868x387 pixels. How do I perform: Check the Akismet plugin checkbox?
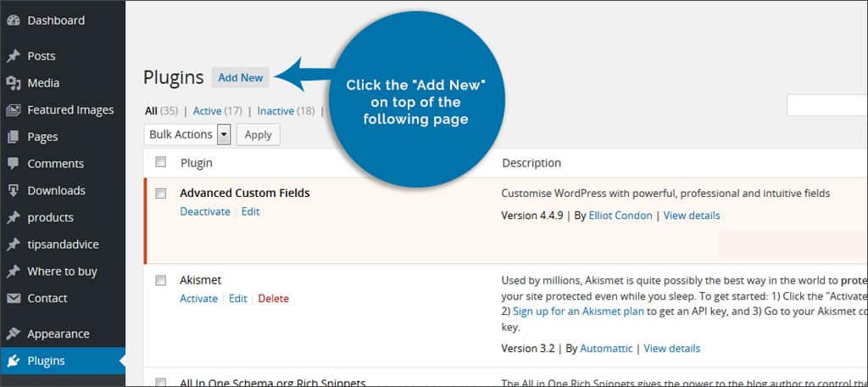tap(160, 281)
